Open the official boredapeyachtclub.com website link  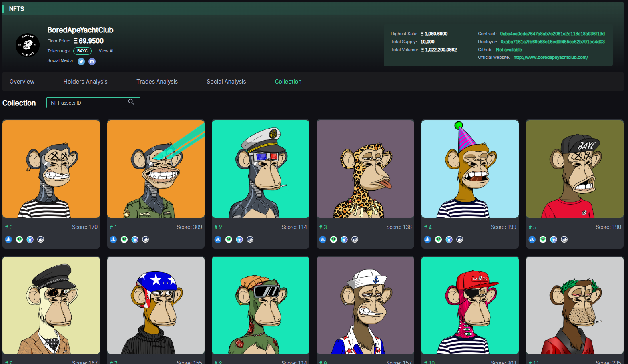[550, 58]
